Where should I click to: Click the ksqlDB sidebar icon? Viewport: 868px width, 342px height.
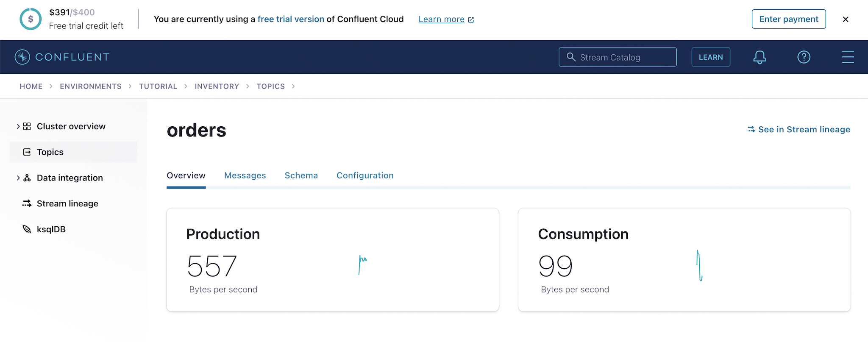[x=27, y=229]
